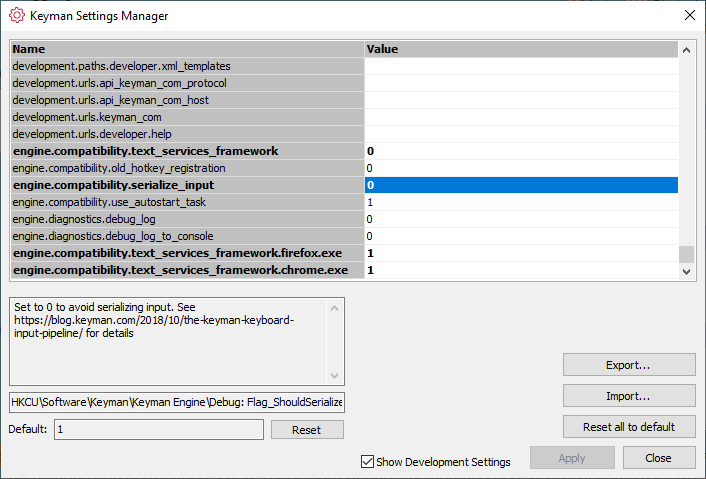This screenshot has height=479, width=706.
Task: Click the Export... button
Action: (629, 365)
